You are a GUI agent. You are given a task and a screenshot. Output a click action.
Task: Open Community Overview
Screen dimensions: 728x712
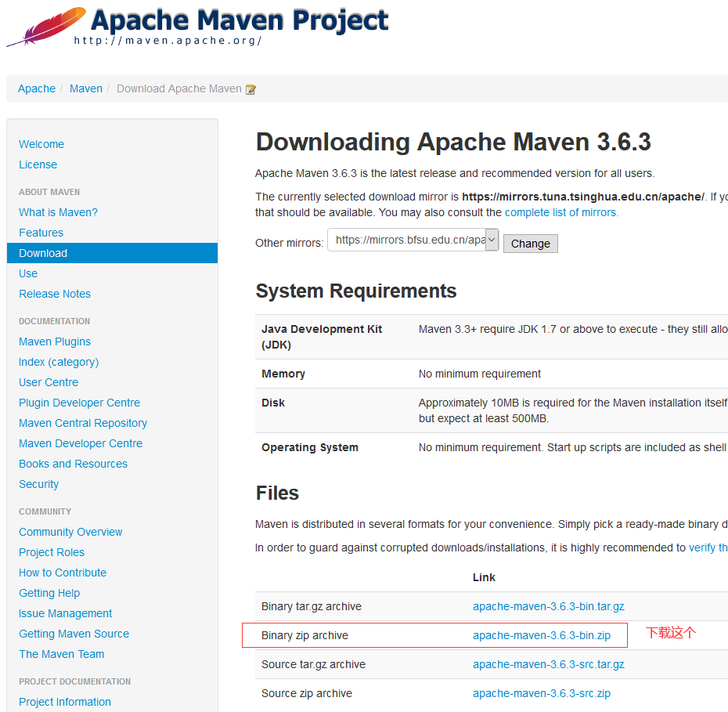pos(70,532)
